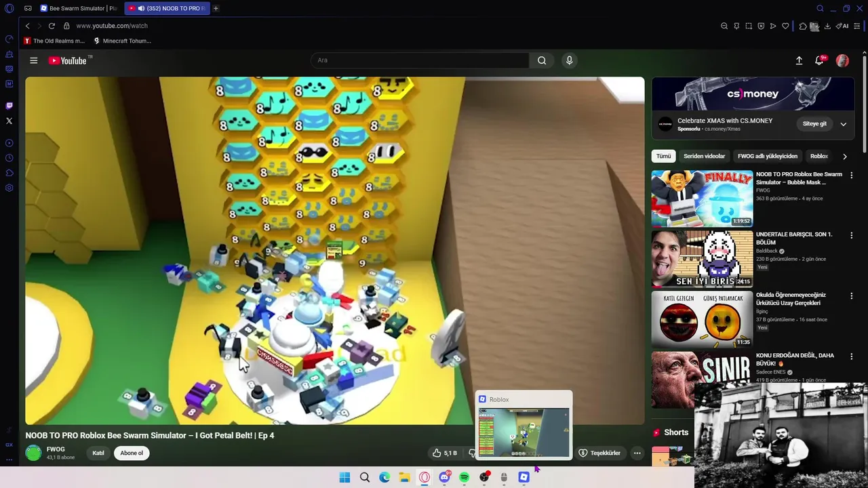Open The Old Realms bookmark
The height and width of the screenshot is (488, 868).
pyautogui.click(x=54, y=41)
